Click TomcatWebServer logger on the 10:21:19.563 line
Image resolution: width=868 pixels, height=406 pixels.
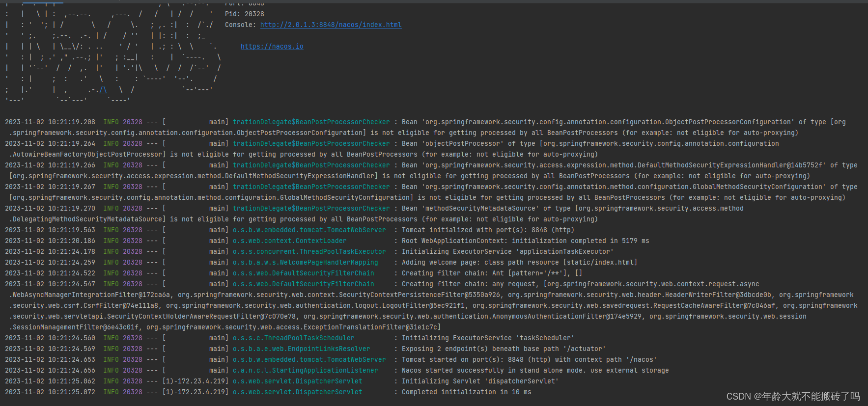point(309,230)
